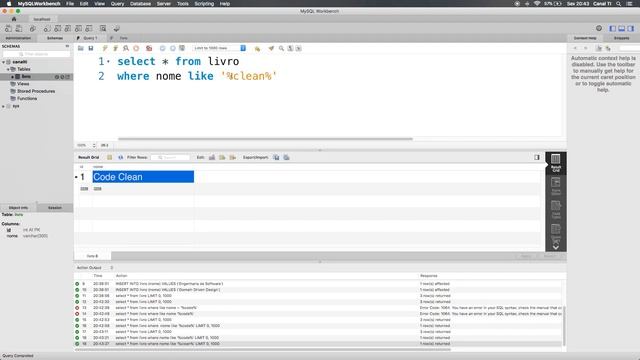The height and width of the screenshot is (360, 640).
Task: Execute the query with the lightning bolt icon
Action: click(105, 49)
